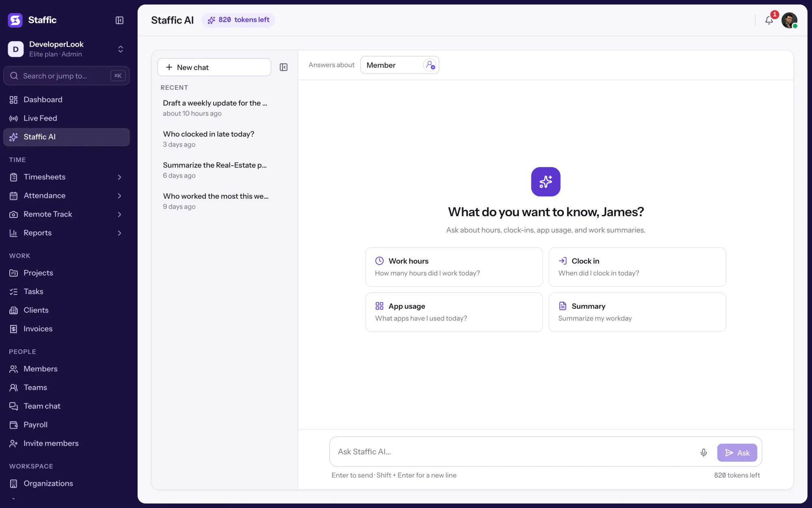Click the Reports bar chart icon
This screenshot has width=812, height=508.
pos(13,233)
